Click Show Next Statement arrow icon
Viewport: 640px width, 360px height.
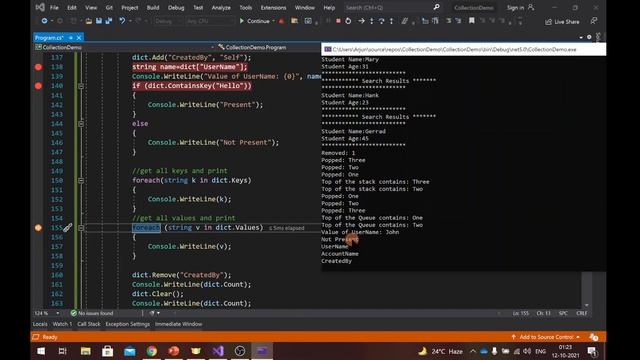tap(361, 21)
